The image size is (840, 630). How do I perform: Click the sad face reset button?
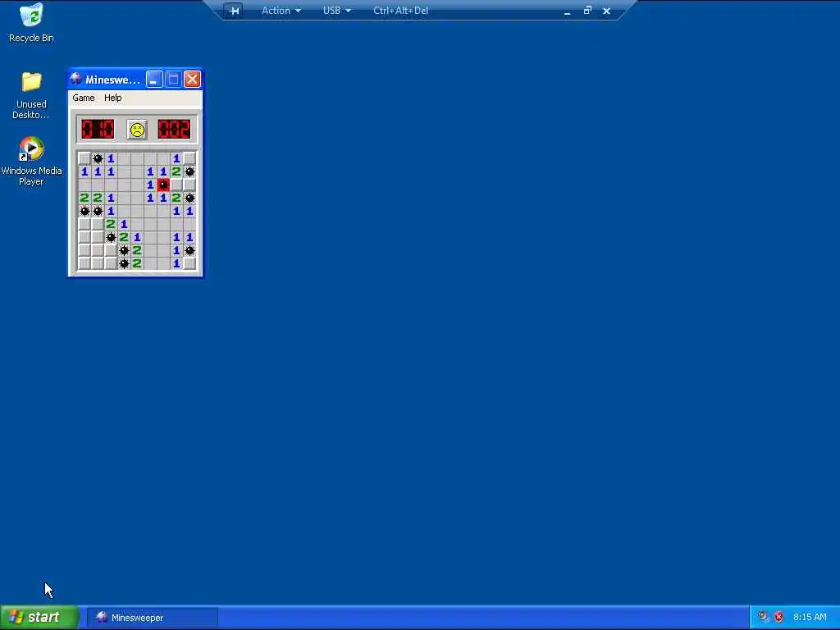click(x=137, y=130)
